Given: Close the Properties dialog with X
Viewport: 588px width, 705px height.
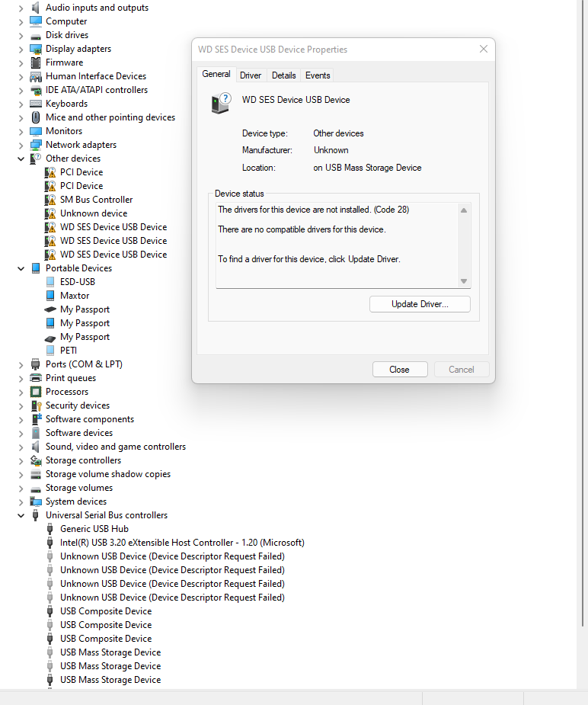Looking at the screenshot, I should [x=484, y=49].
